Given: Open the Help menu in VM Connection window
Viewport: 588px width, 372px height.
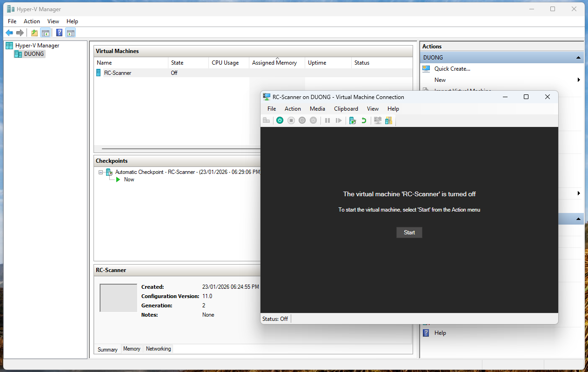Looking at the screenshot, I should coord(393,109).
